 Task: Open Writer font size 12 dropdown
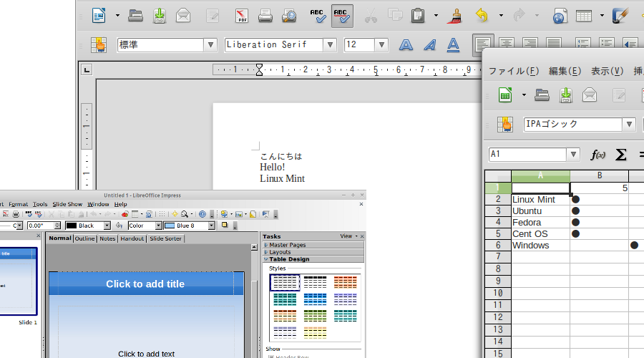(381, 45)
